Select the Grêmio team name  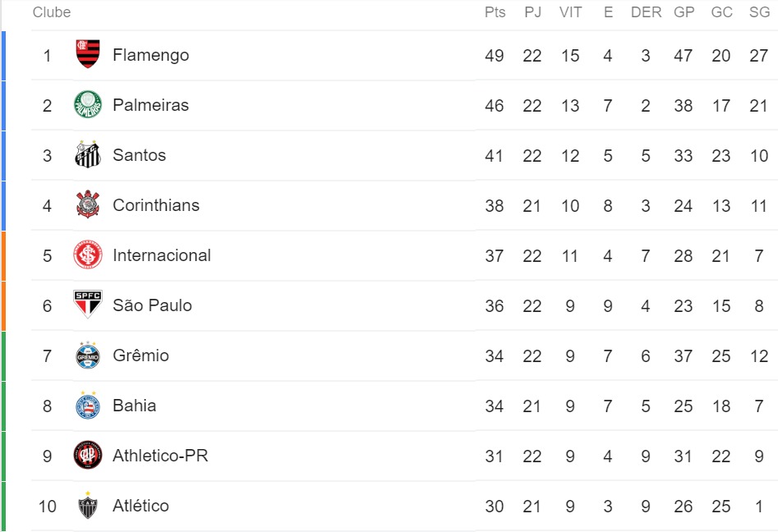coord(141,355)
